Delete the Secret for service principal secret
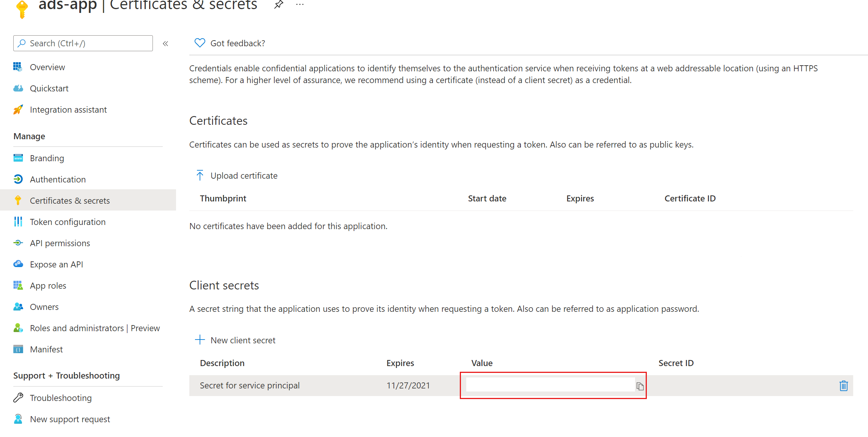Screen dimensions: 868x437 [x=843, y=385]
